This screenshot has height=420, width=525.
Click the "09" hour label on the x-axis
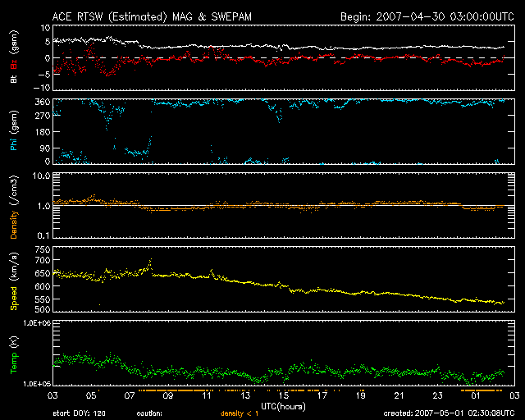click(x=168, y=396)
